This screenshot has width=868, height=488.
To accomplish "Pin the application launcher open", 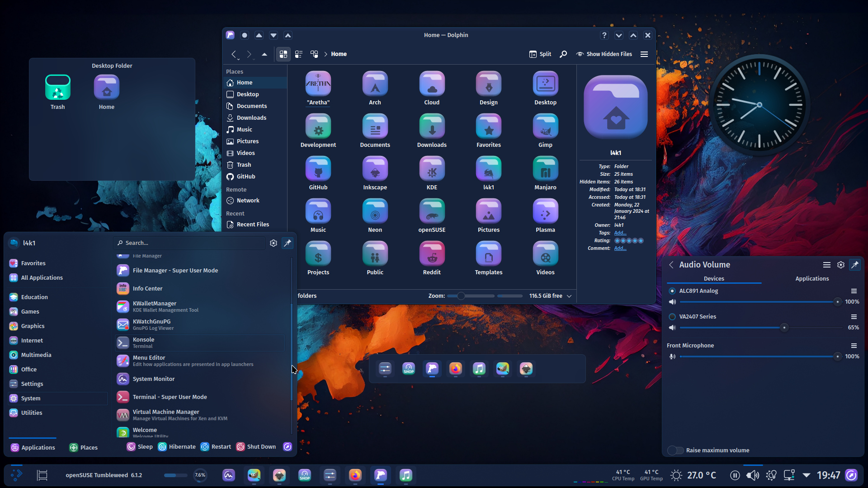I will click(x=288, y=243).
